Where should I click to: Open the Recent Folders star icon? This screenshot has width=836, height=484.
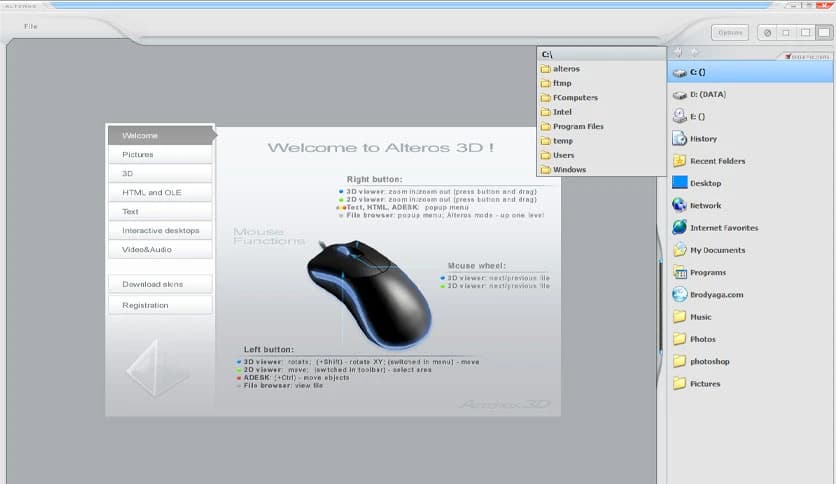(679, 161)
